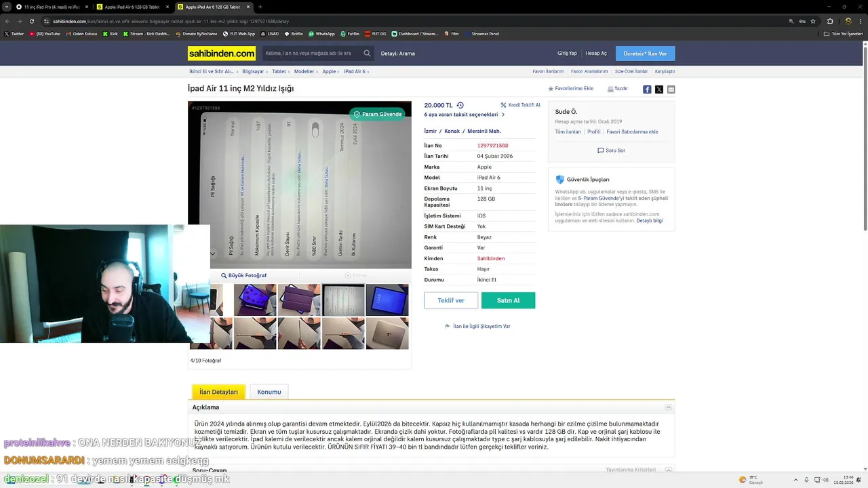868x488 pixels.
Task: Open price history icon next to 20.000 TL
Action: point(460,105)
